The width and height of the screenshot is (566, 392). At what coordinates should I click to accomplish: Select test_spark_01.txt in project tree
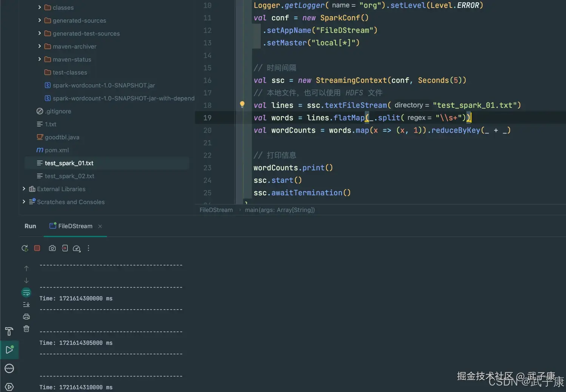69,163
